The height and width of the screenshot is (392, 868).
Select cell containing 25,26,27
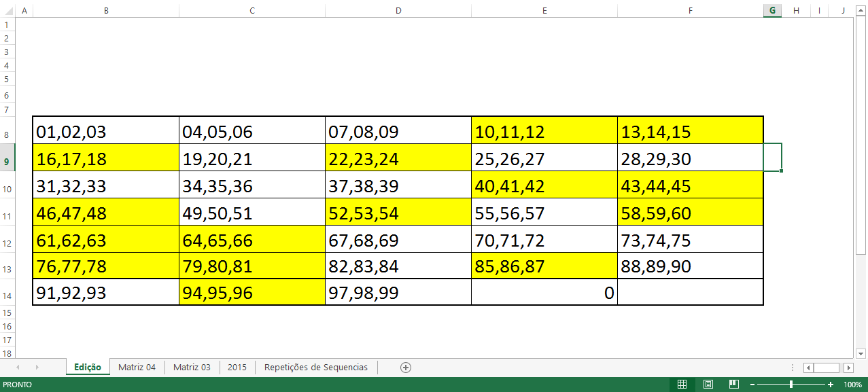pos(544,158)
